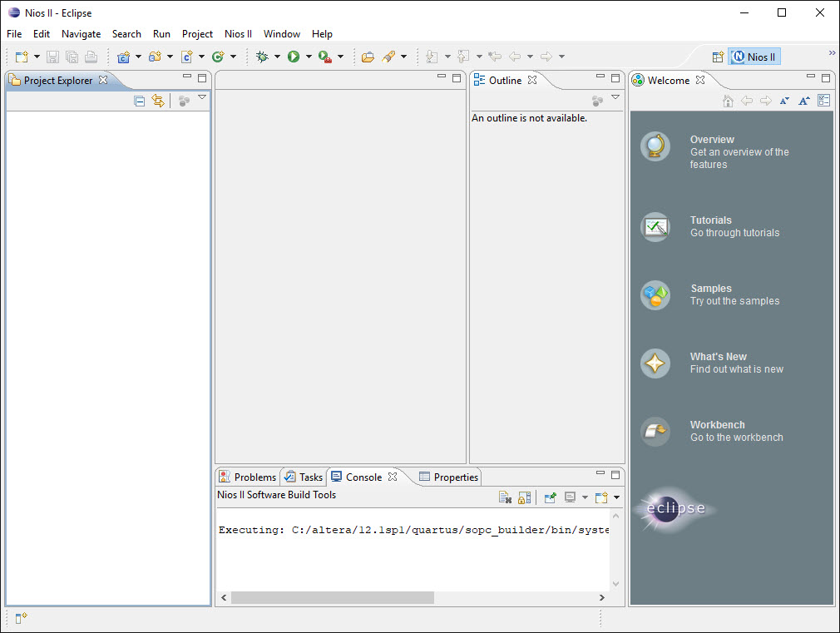Image resolution: width=840 pixels, height=633 pixels.
Task: Close the Welcome tab
Action: point(700,80)
